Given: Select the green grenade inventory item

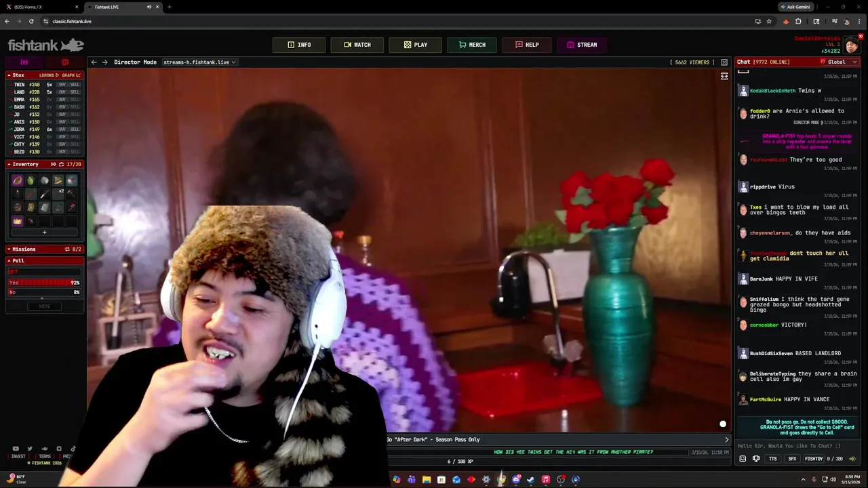Looking at the screenshot, I should coord(31,180).
